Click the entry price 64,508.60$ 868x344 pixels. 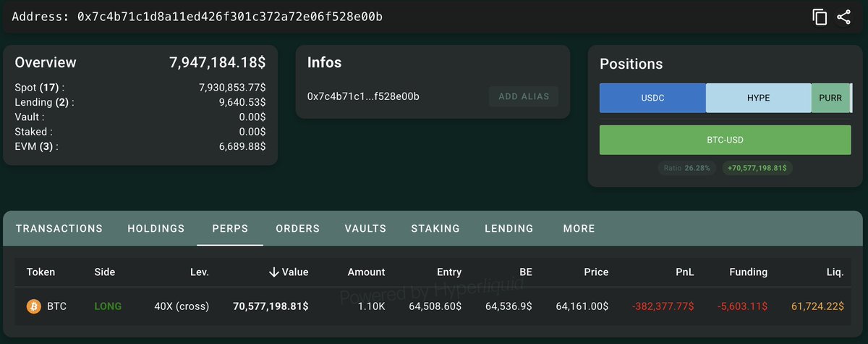click(435, 306)
